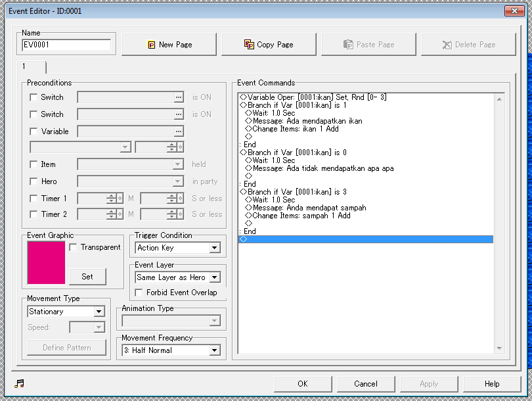Select 'Change Items: sampah 1 Add' line
532x401 pixels.
click(366, 216)
